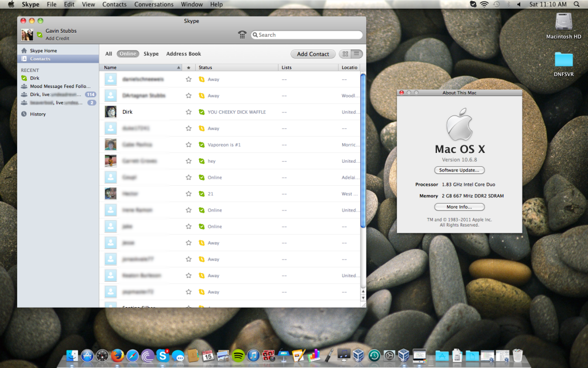
Task: Open Dashboard from the Dock
Action: point(102,355)
